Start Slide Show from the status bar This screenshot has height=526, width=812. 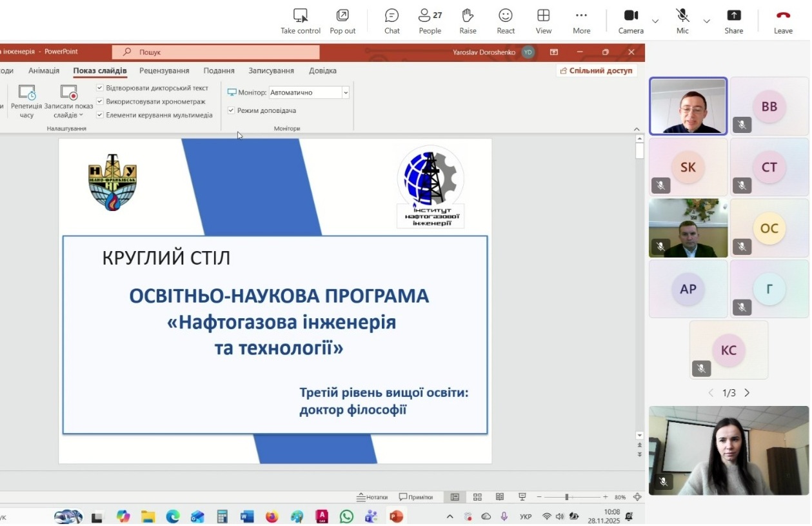(522, 496)
